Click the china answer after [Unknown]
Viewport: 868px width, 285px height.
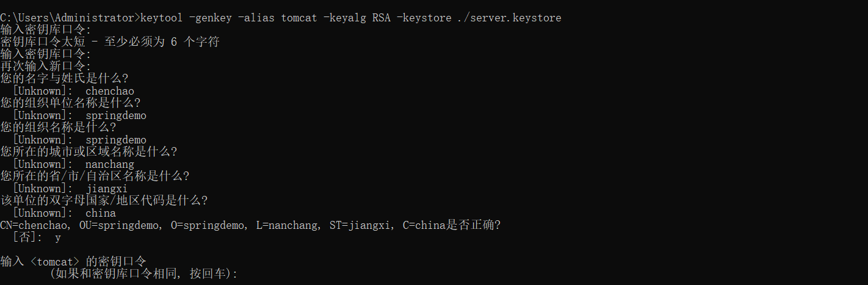(x=101, y=213)
